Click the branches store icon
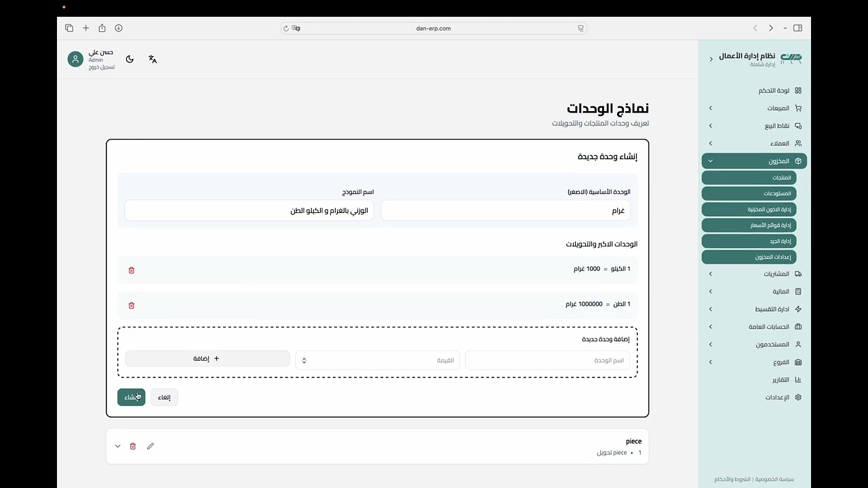This screenshot has width=868, height=488. (798, 362)
